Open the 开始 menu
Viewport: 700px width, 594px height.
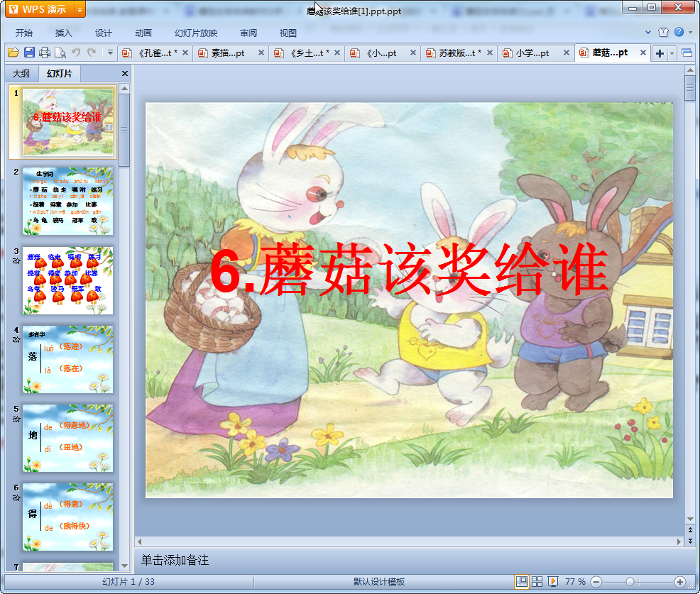tap(23, 33)
